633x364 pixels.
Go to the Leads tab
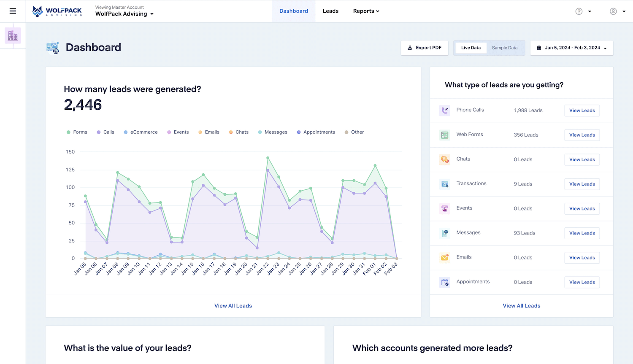[330, 11]
